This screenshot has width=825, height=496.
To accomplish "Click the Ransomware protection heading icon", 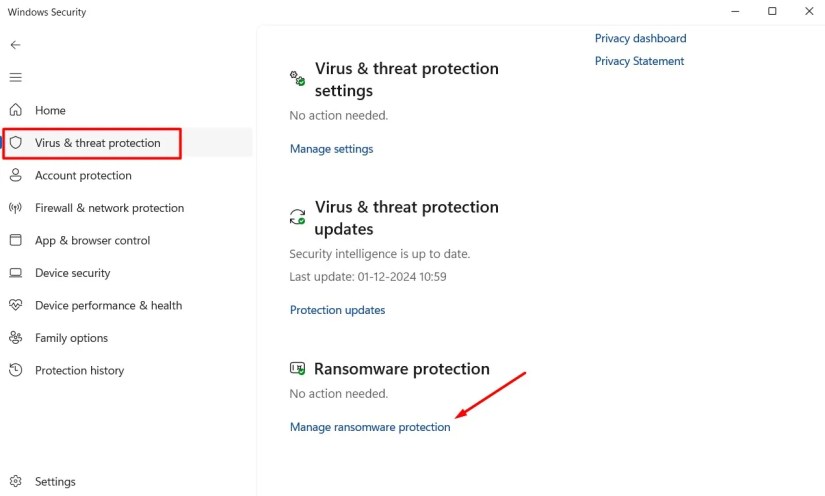I will [x=297, y=369].
